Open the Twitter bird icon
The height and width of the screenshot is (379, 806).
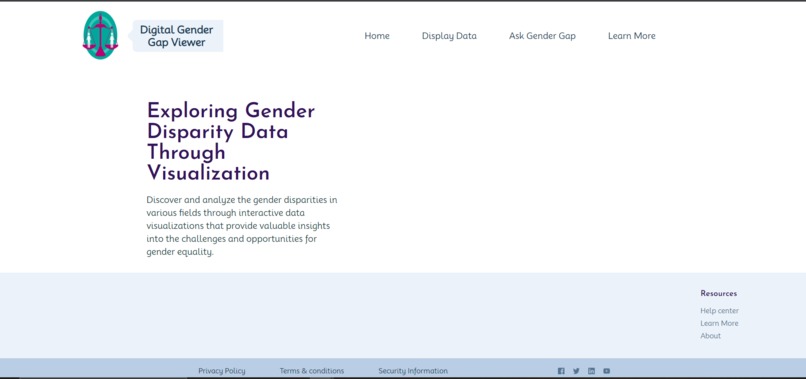click(576, 371)
